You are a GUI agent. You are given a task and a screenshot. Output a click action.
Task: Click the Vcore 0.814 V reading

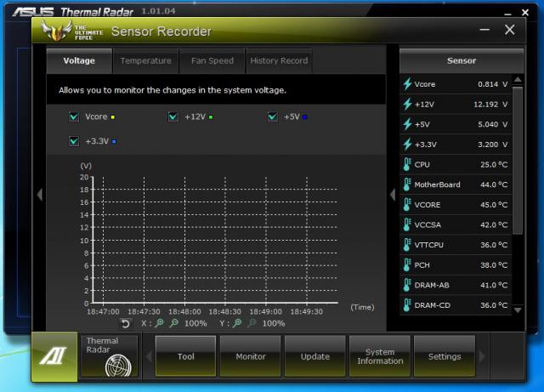tap(492, 84)
